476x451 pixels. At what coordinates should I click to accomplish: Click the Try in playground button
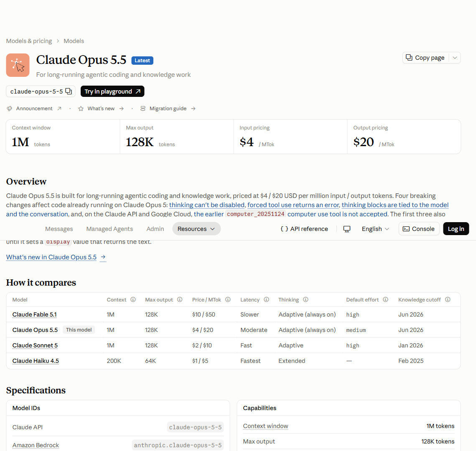coord(112,91)
